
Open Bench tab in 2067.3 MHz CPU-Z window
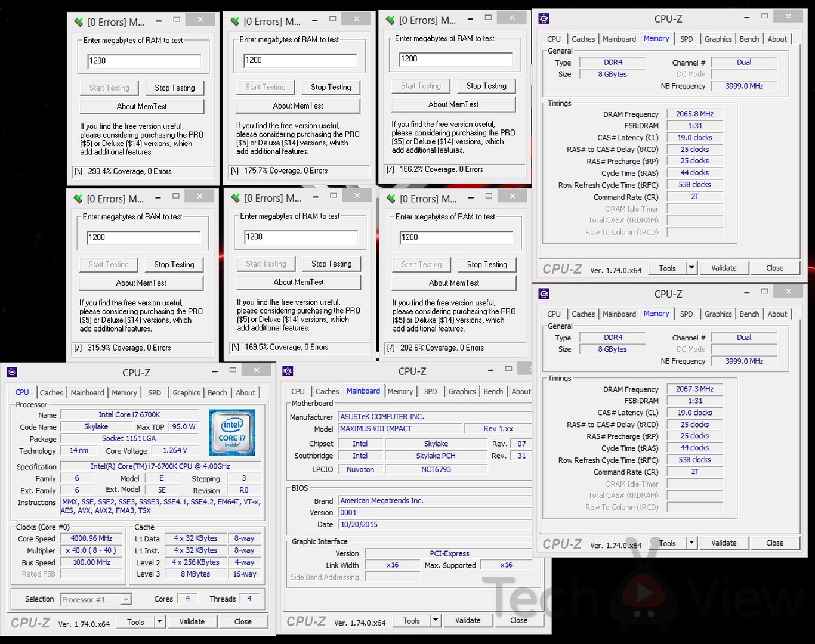[x=749, y=314]
